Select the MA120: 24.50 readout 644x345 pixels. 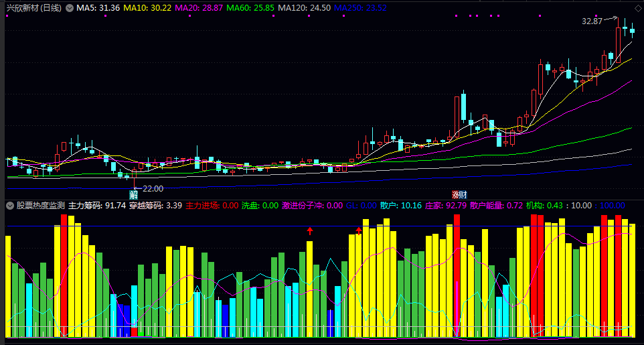pos(304,8)
